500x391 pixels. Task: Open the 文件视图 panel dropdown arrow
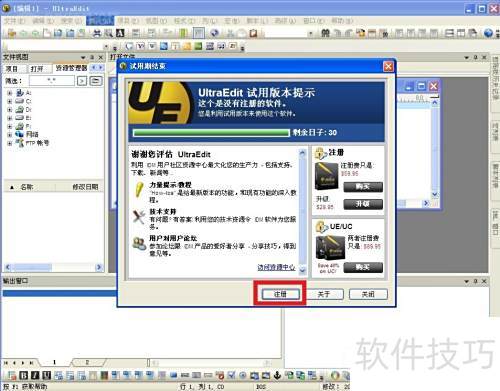(x=83, y=58)
